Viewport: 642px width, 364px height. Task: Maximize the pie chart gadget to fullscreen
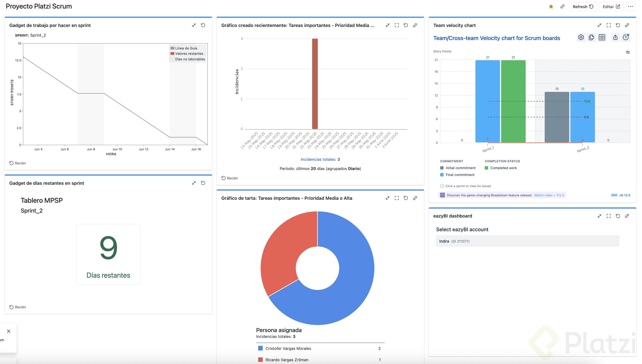coord(397,198)
